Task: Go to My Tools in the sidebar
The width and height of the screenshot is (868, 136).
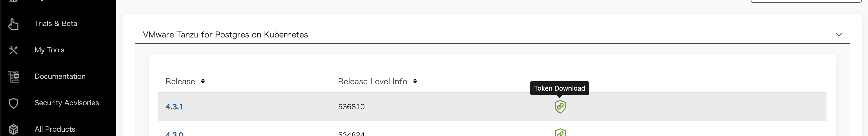Action: coord(49,50)
